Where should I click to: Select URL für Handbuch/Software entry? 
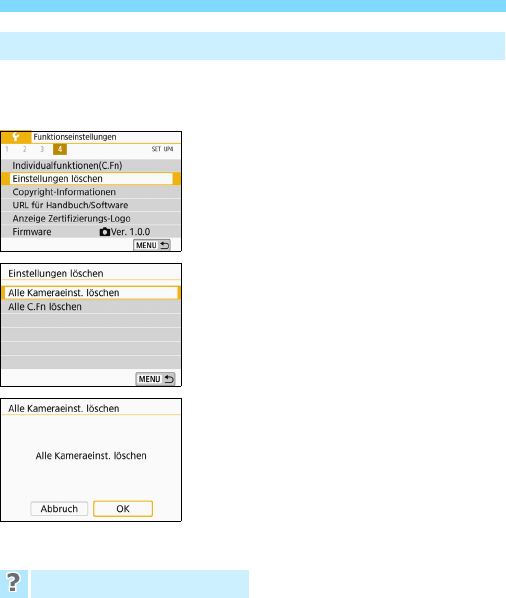point(91,205)
